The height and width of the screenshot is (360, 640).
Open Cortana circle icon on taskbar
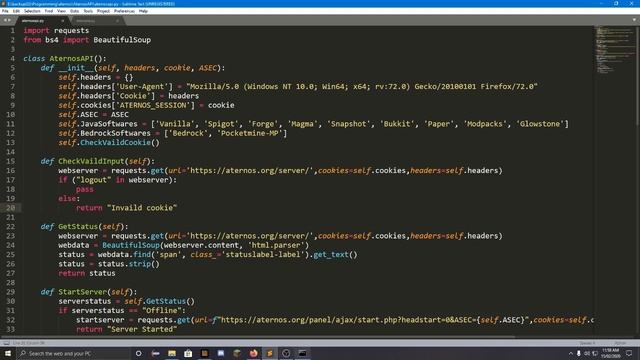tap(138, 353)
